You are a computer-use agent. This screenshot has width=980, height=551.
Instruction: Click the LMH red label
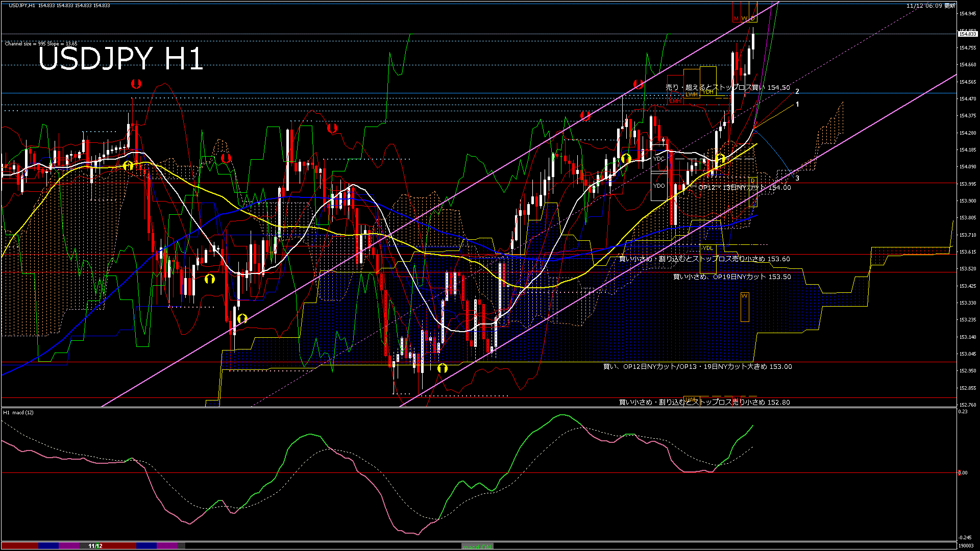pos(675,101)
